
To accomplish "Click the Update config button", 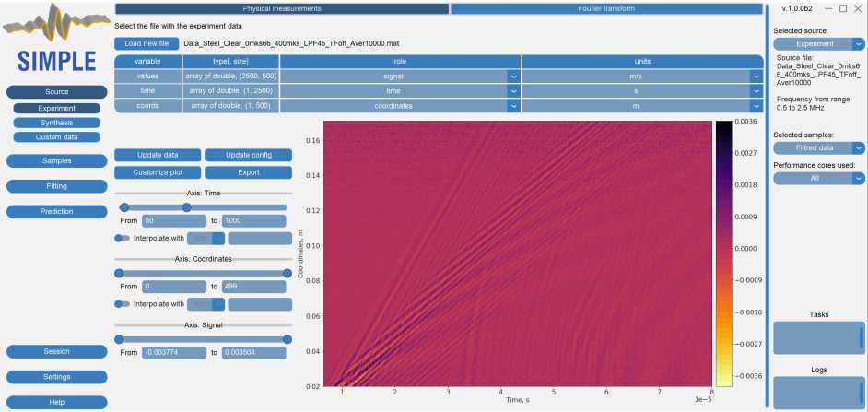I will (249, 155).
